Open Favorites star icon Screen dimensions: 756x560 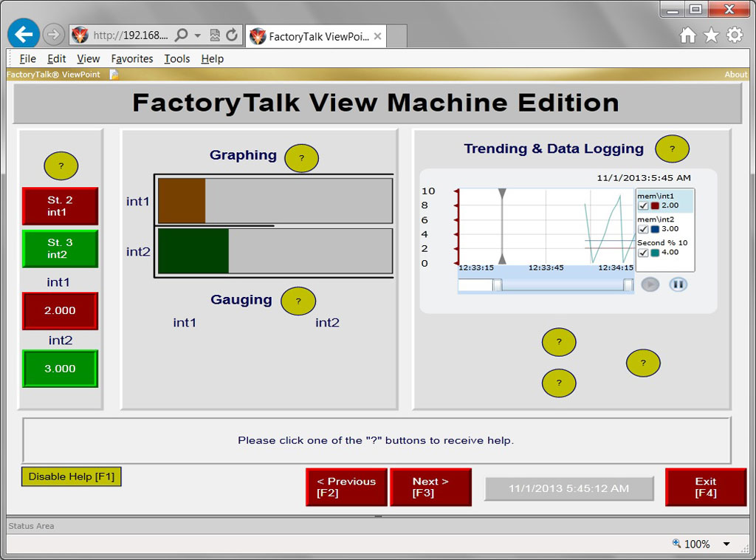point(711,35)
